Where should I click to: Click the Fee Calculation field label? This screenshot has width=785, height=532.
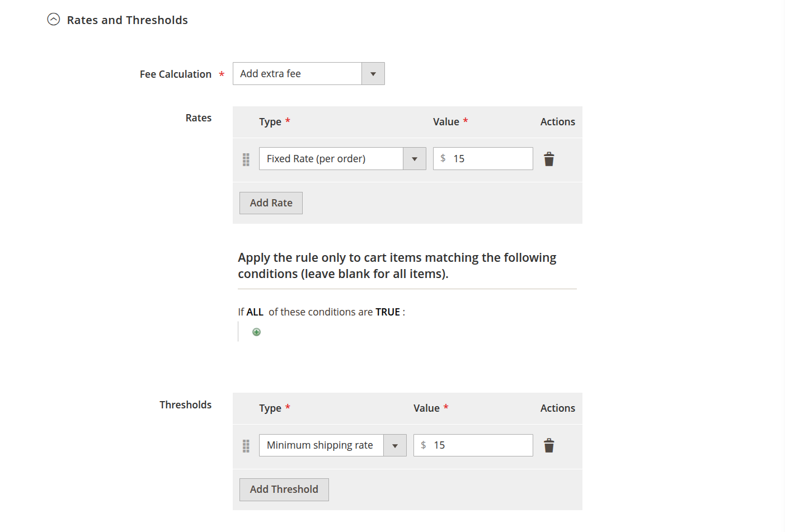(175, 74)
